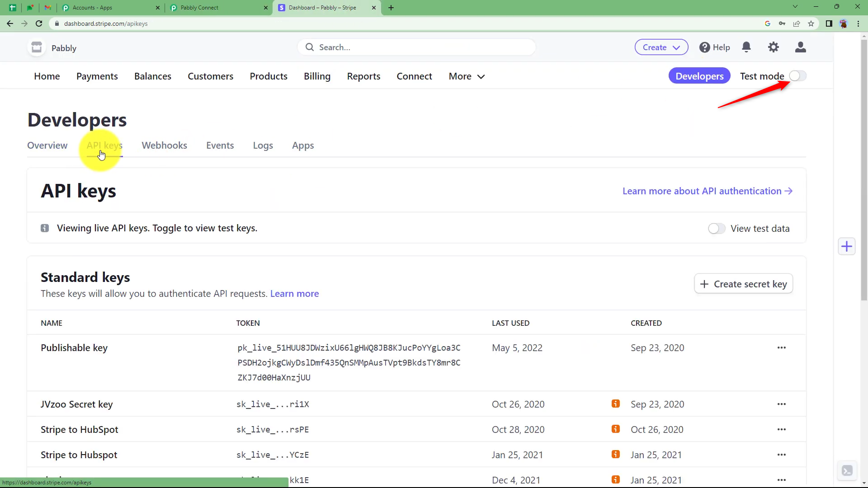The height and width of the screenshot is (488, 868).
Task: Click the publishable key token text
Action: point(349,362)
